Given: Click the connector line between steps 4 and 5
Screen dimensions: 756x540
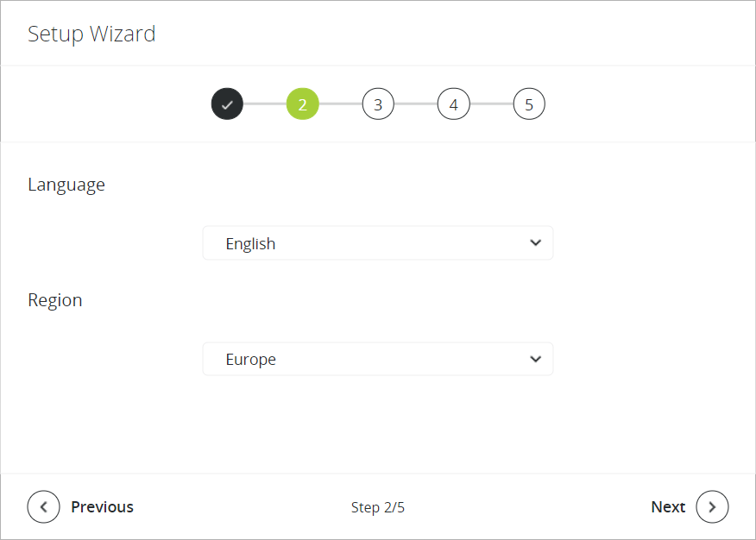Looking at the screenshot, I should coord(491,104).
